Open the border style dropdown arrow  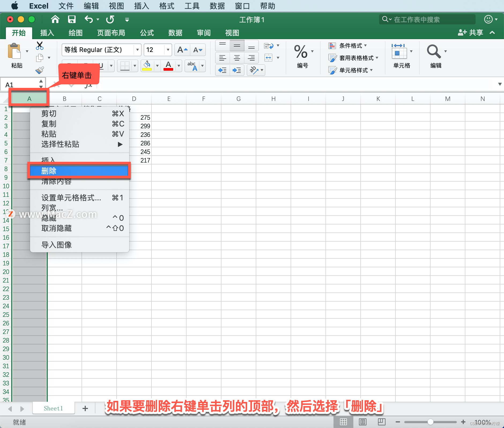tap(135, 66)
